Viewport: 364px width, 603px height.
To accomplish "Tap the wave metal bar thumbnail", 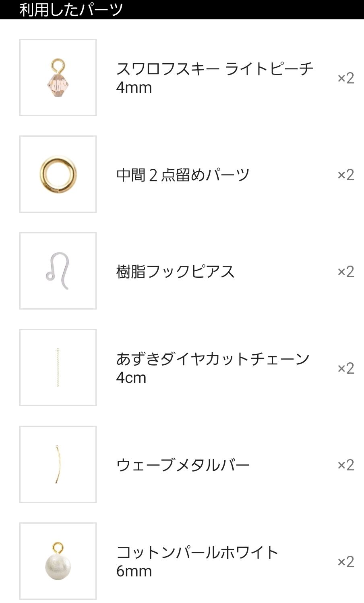I will [58, 464].
